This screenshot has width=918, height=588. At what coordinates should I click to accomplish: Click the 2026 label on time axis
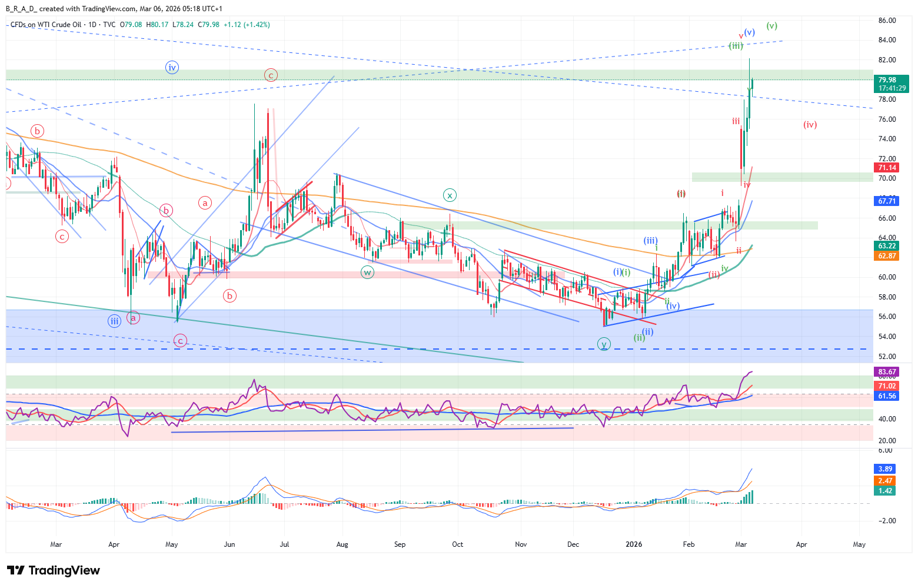634,544
